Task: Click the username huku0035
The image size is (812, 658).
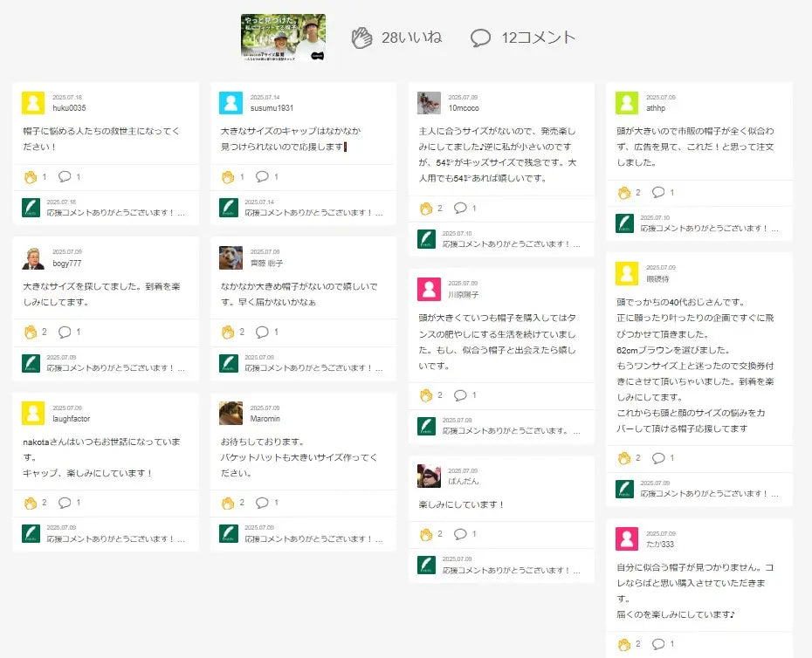Action: [69, 108]
